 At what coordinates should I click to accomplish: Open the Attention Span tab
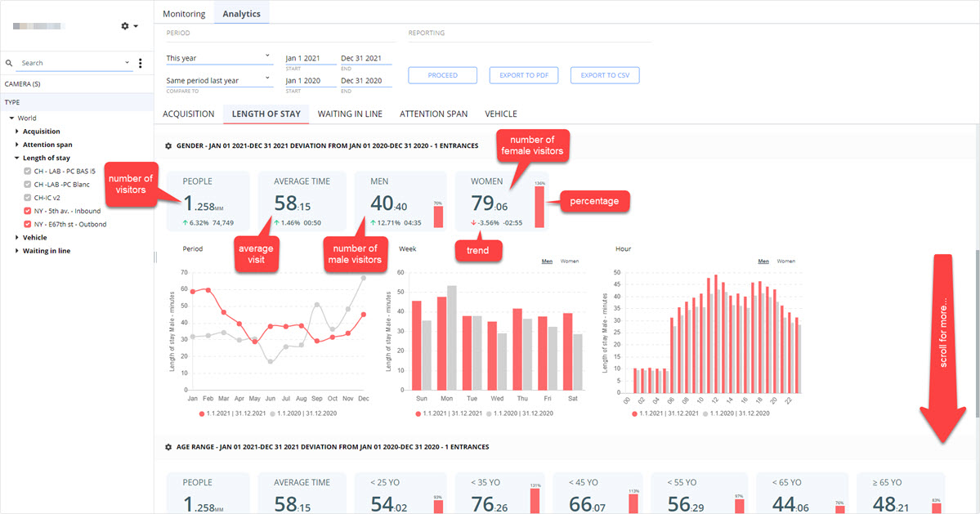(434, 114)
